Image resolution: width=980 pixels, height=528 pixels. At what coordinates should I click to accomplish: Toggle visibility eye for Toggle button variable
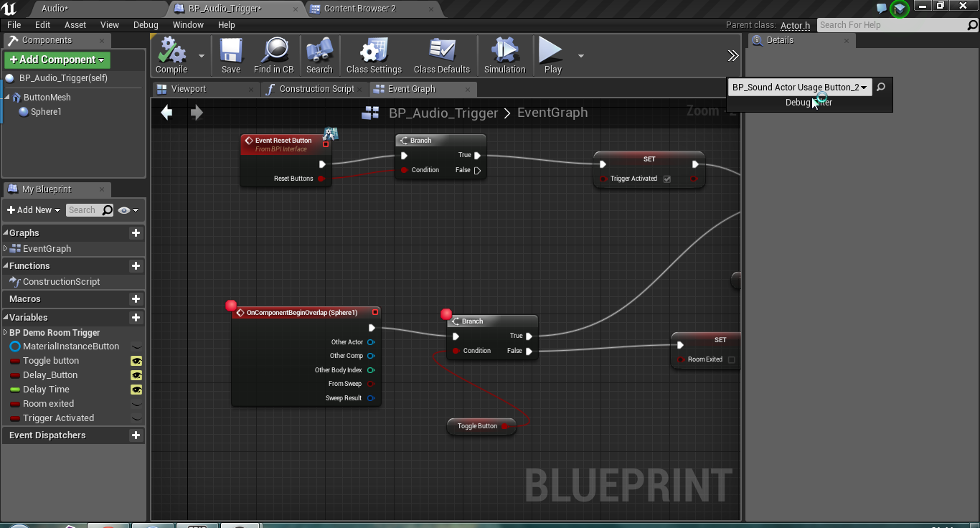click(136, 361)
